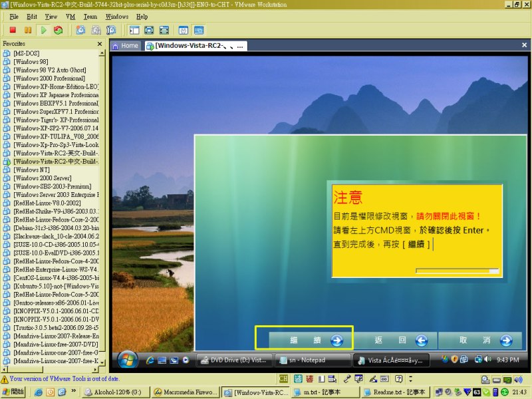Expand host quick launch chevron
This screenshot has height=399, width=532.
73,391
